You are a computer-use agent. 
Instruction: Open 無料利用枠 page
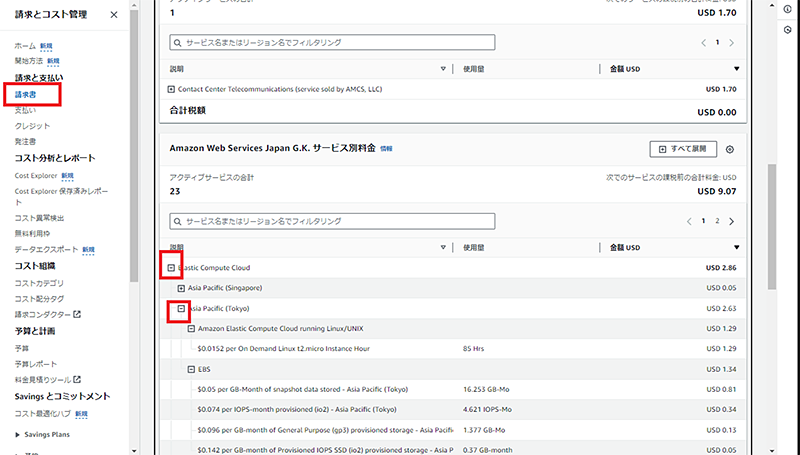(32, 234)
